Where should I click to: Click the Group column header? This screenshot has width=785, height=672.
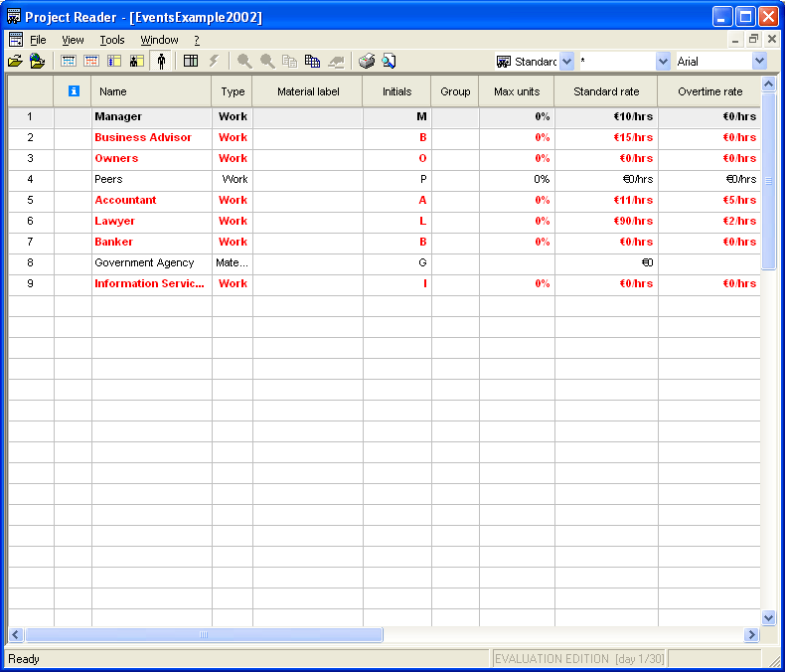(x=455, y=91)
